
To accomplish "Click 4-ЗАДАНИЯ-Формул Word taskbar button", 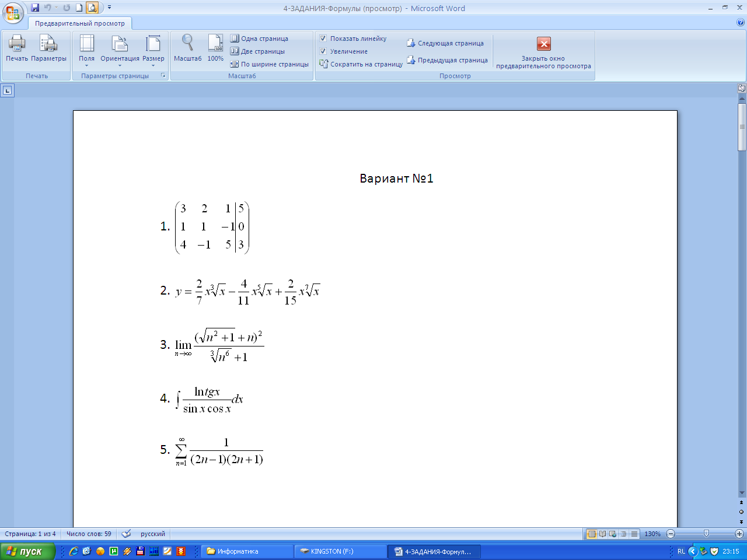I will point(434,551).
